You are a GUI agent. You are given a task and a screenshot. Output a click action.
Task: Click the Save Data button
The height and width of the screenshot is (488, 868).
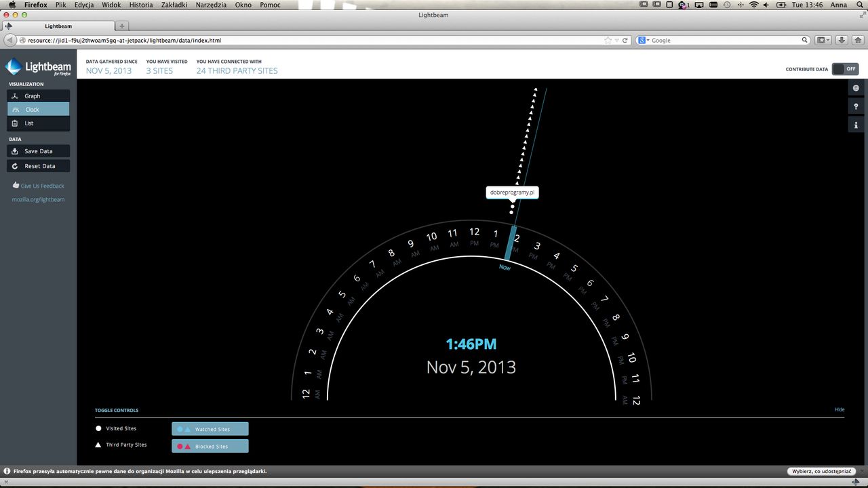[39, 151]
